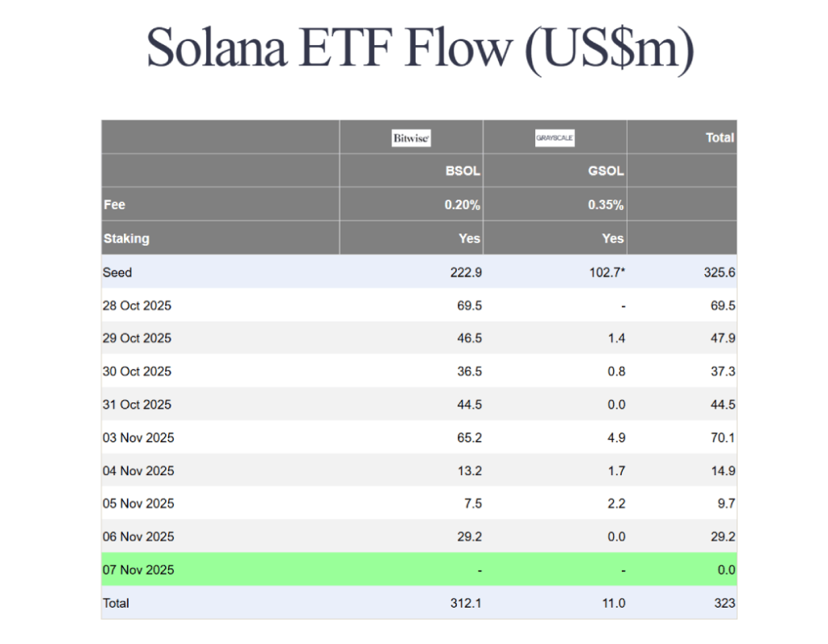Image resolution: width=828 pixels, height=644 pixels.
Task: Click the 28 Oct 2025 date cell
Action: tap(137, 305)
